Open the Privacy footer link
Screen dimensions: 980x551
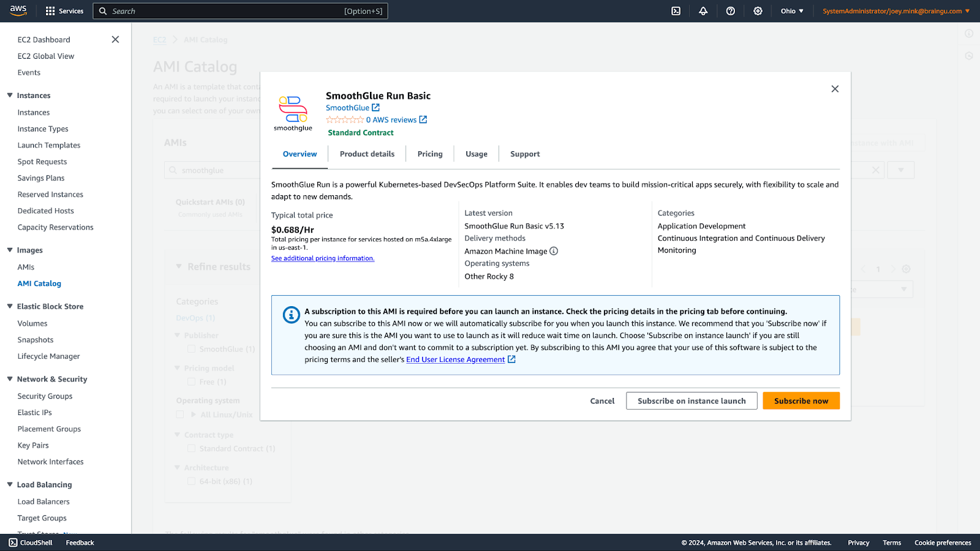[858, 543]
